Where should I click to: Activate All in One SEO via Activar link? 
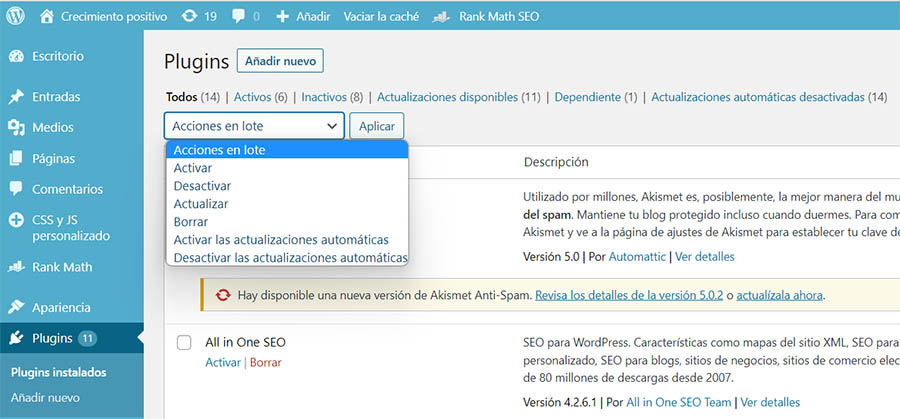point(222,362)
